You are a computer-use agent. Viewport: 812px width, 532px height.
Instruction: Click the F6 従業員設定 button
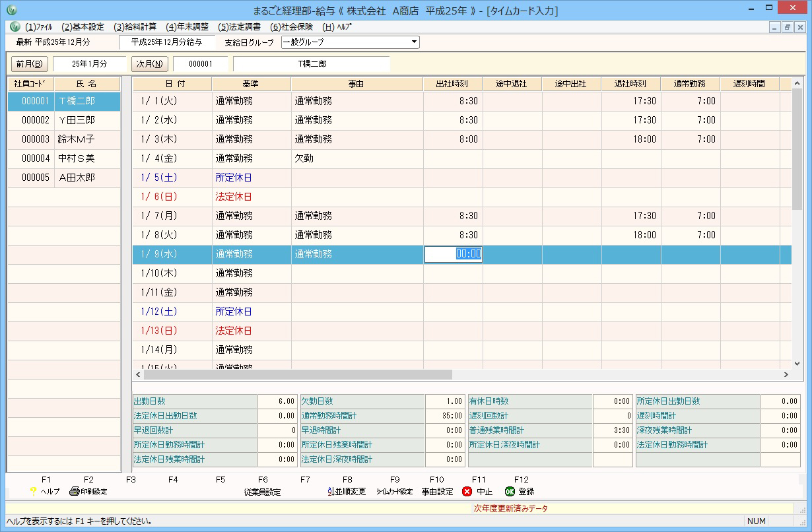coord(262,492)
